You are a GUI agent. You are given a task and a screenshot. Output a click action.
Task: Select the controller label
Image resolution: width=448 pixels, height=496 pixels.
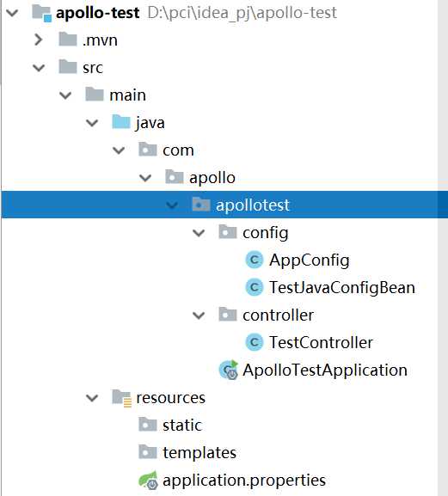coord(278,315)
